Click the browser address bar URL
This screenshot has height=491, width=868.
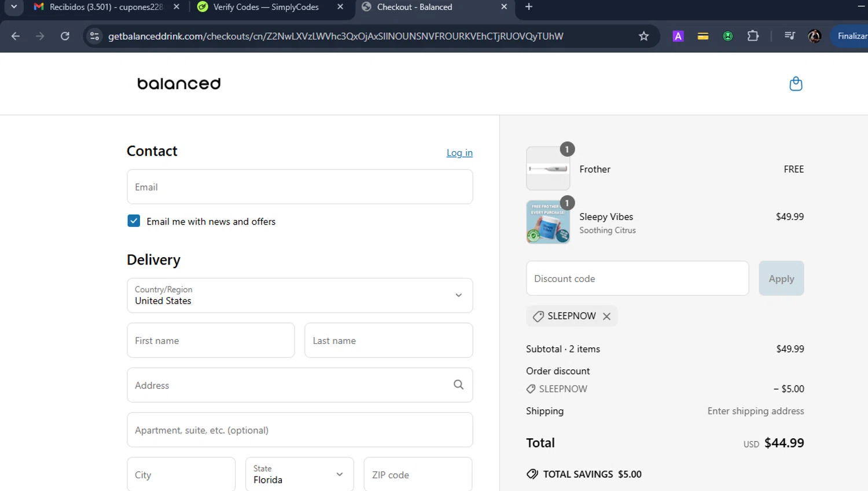[336, 36]
